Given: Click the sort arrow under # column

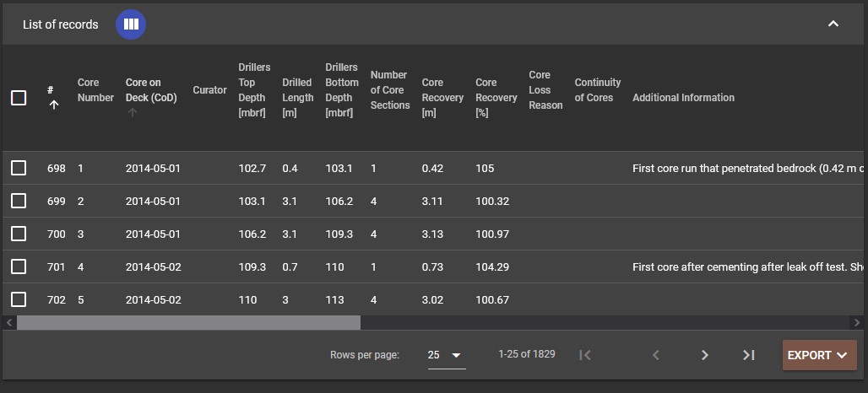Looking at the screenshot, I should point(53,105).
